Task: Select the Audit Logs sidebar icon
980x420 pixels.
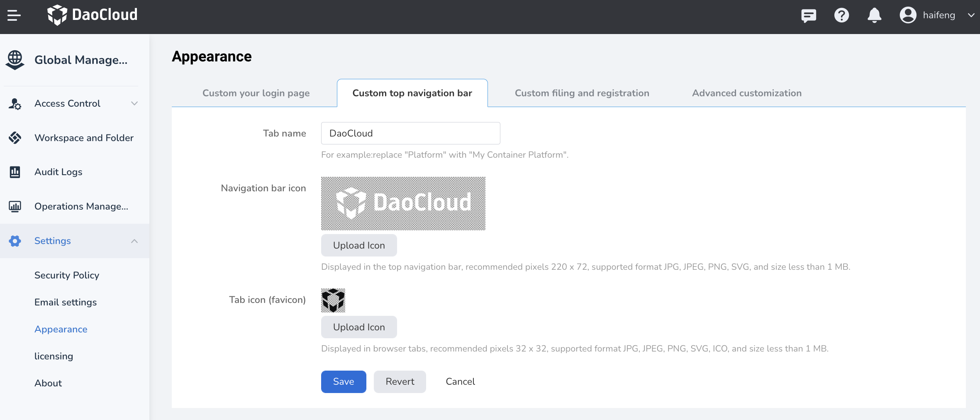Action: 15,172
